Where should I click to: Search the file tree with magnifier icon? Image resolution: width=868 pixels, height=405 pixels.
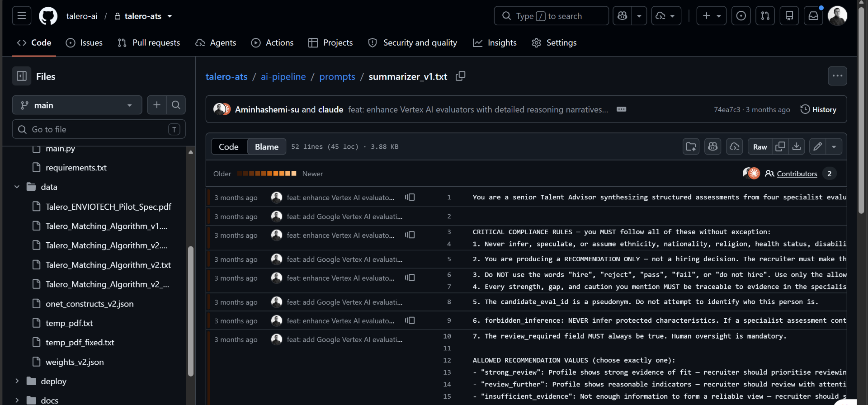[176, 105]
